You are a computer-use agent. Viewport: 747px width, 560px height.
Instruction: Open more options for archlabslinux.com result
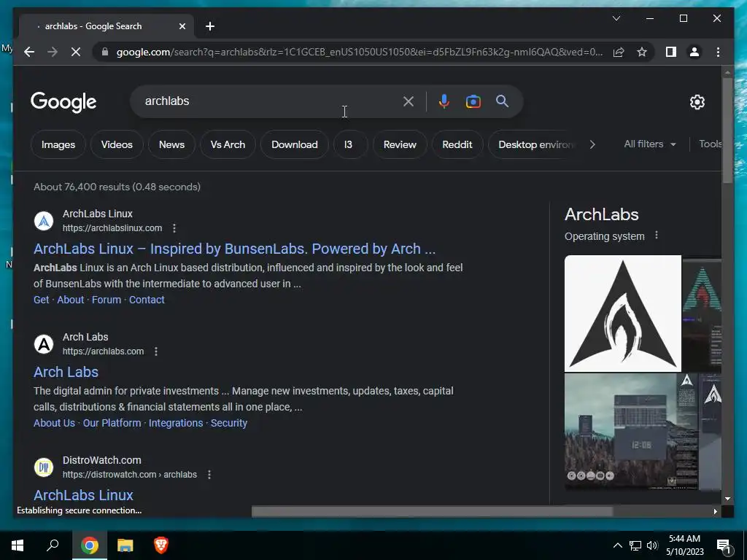click(174, 228)
